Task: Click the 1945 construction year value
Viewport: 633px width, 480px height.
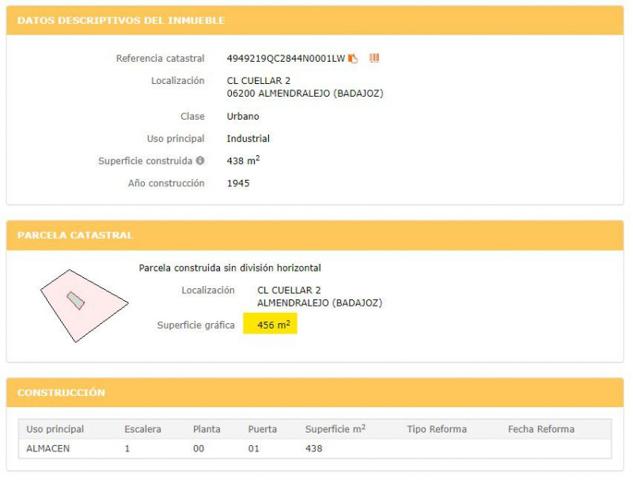Action: 238,184
